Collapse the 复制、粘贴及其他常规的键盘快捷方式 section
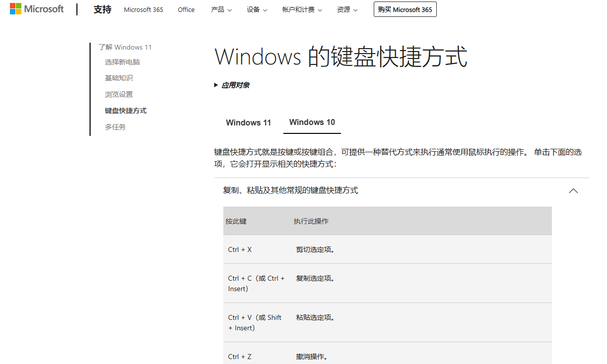Viewport: 607px width, 364px height. 573,190
